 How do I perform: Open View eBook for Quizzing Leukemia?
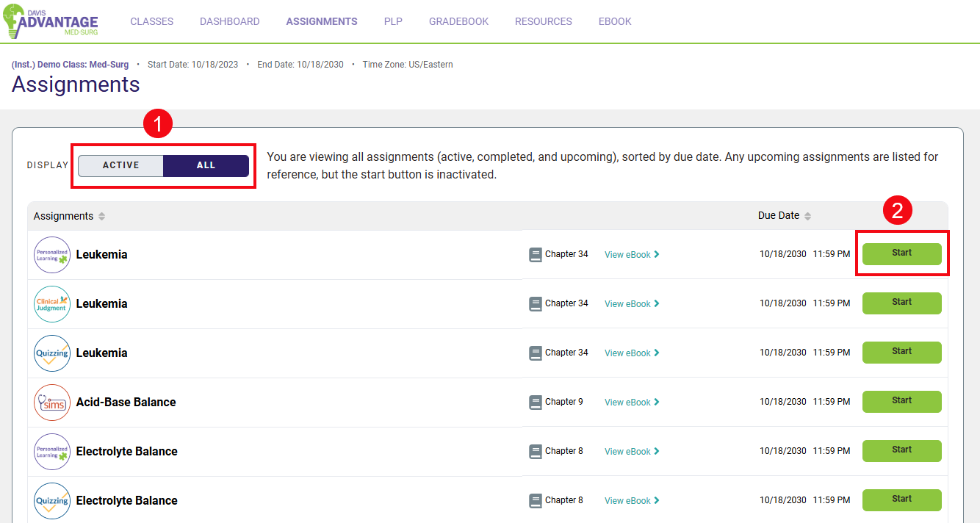click(632, 353)
